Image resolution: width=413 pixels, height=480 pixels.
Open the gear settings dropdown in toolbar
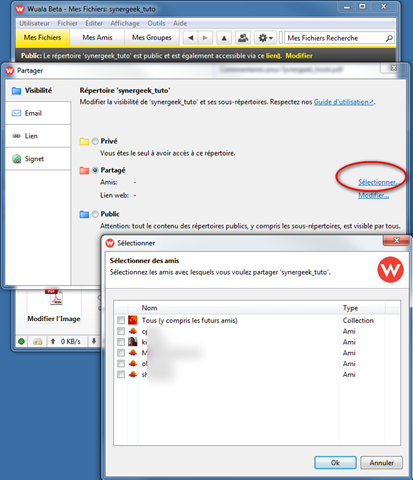[265, 38]
